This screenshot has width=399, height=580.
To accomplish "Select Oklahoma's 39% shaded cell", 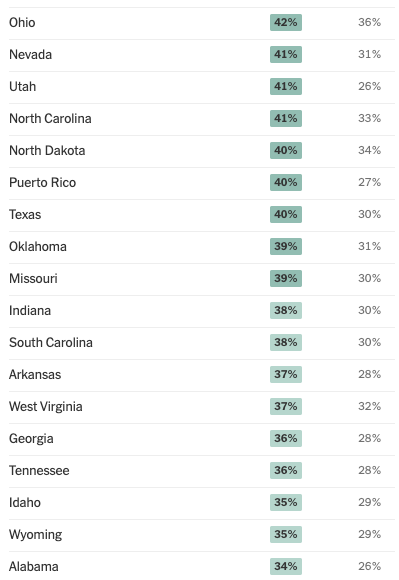I will 286,246.
